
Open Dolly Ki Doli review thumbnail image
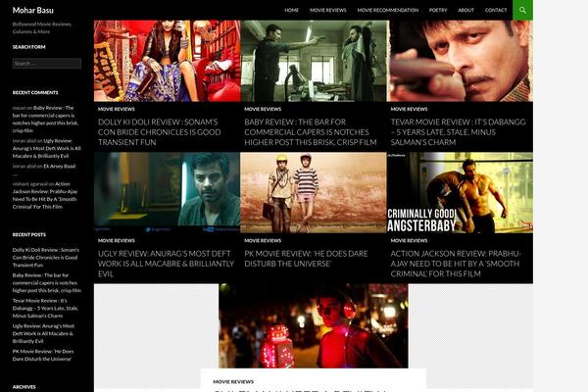coord(168,61)
